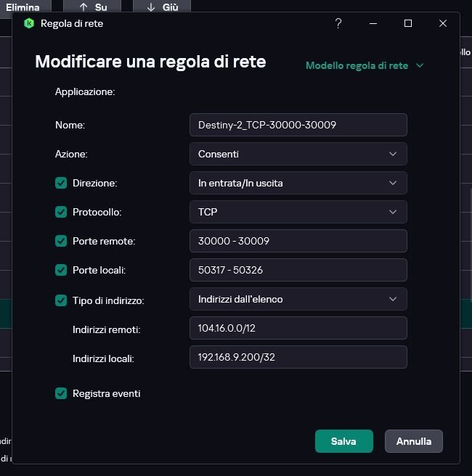The width and height of the screenshot is (472, 476).
Task: Disable the Porte remote checkbox
Action: click(x=61, y=241)
